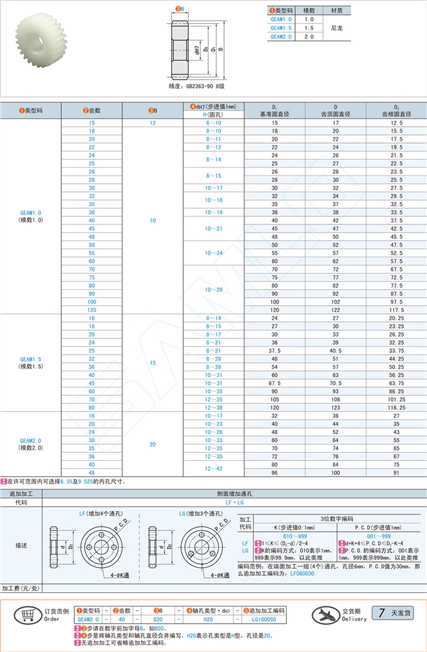Screen dimensions: 427x652
Task: Click the bore range '10~24'
Action: click(x=213, y=253)
